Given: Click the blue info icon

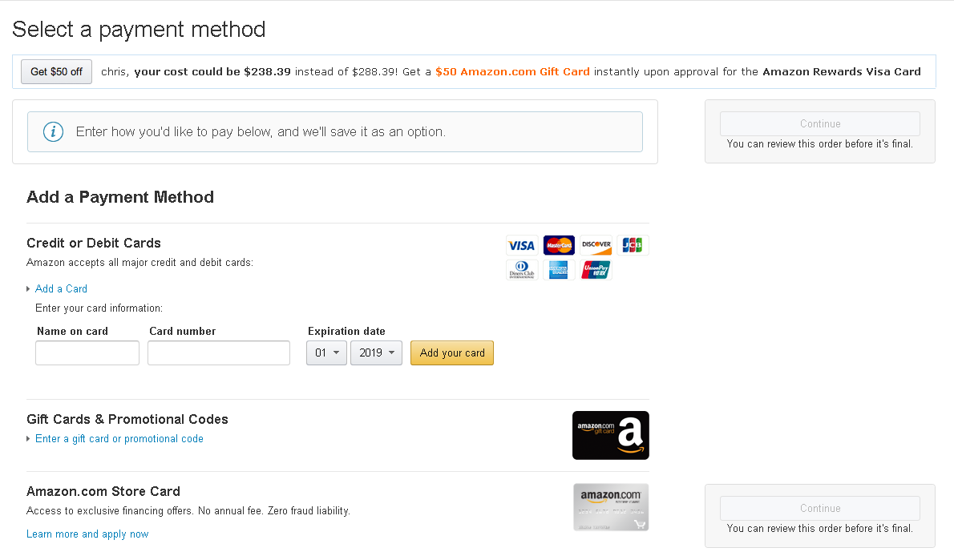Looking at the screenshot, I should point(53,131).
